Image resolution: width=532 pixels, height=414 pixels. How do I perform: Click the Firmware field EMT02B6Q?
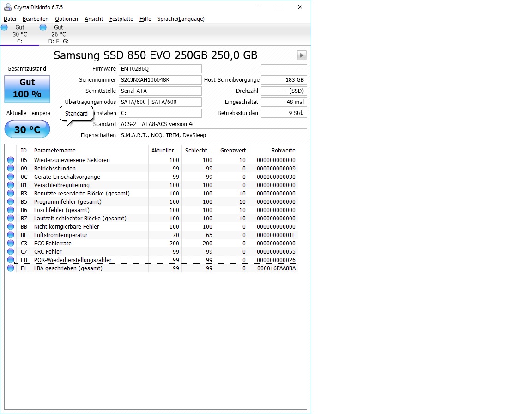(x=160, y=69)
